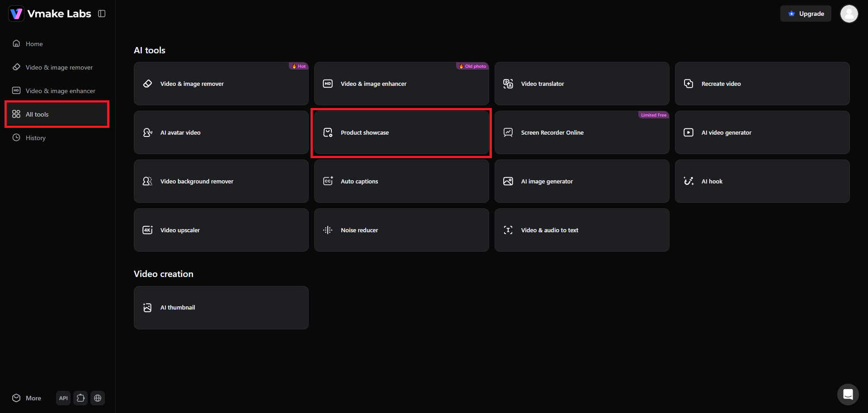Click the Home house icon

click(16, 43)
